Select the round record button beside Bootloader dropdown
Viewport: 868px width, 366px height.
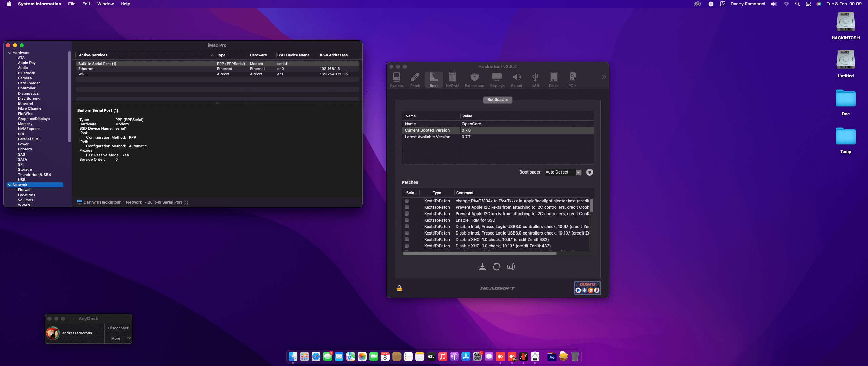(590, 172)
